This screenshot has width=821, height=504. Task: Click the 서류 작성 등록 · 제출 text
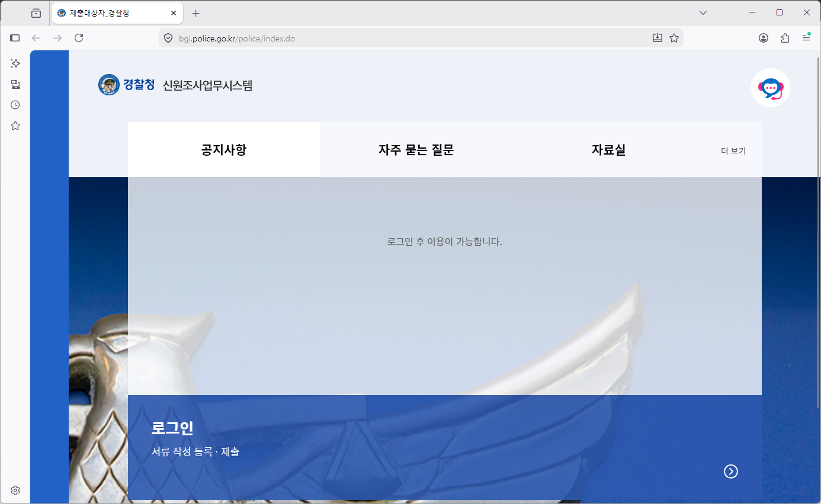tap(195, 452)
